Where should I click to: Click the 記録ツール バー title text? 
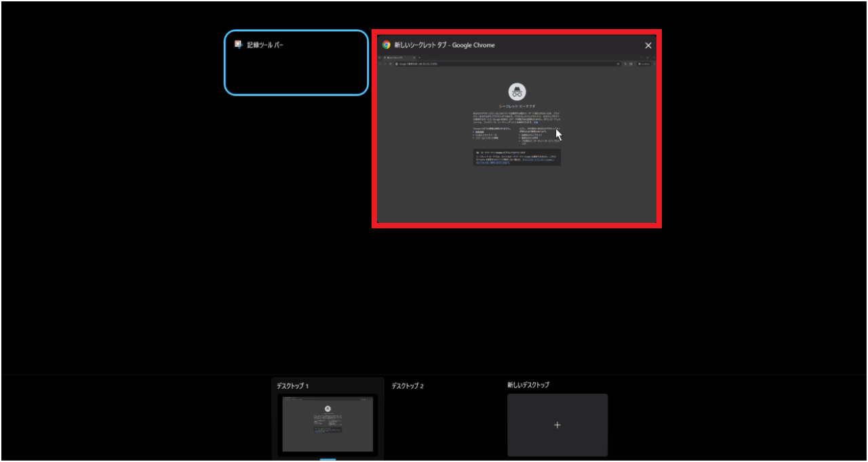(x=265, y=45)
